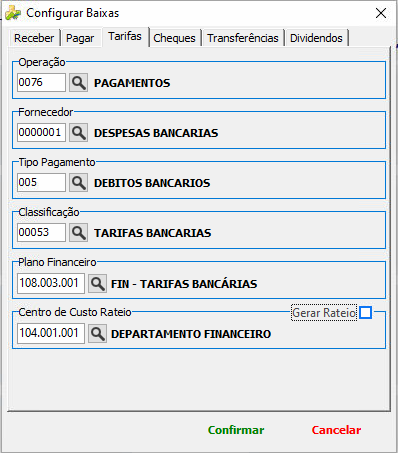
Task: Open the Transferências tab
Action: pyautogui.click(x=243, y=38)
